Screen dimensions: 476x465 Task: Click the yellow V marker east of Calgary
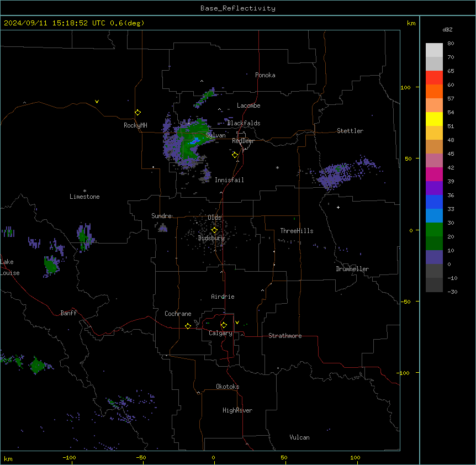point(237,323)
